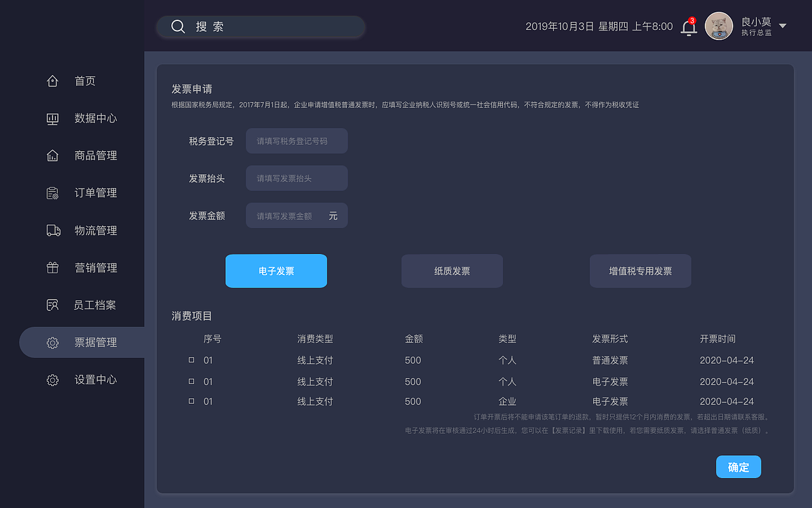812x508 pixels.
Task: Open the 首页 home icon in sidebar
Action: click(53, 81)
